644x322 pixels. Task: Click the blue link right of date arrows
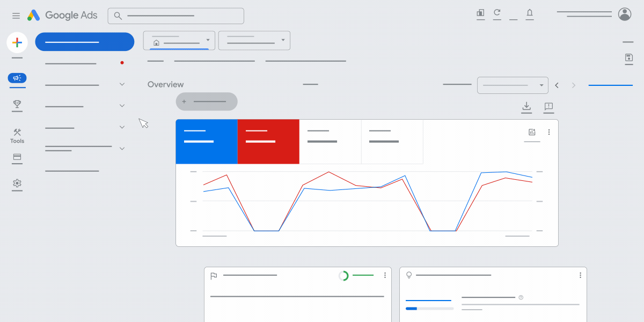(x=611, y=85)
